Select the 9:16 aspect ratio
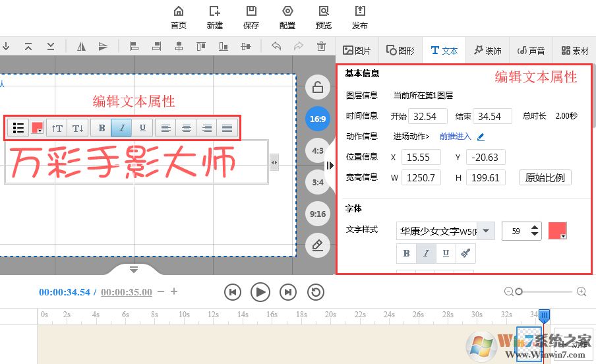 coord(317,214)
